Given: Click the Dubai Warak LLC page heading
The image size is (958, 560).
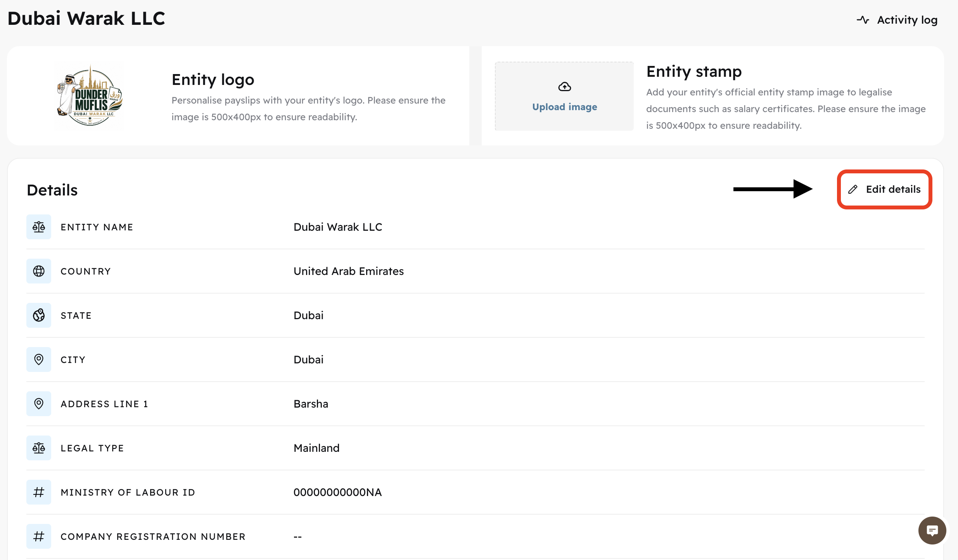Looking at the screenshot, I should [86, 18].
